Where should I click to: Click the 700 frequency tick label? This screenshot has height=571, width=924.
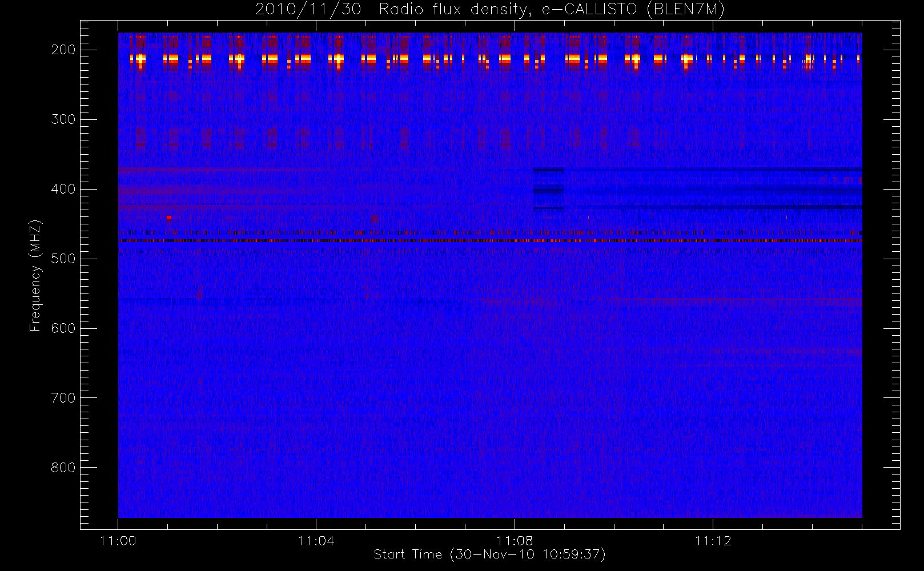tap(63, 398)
